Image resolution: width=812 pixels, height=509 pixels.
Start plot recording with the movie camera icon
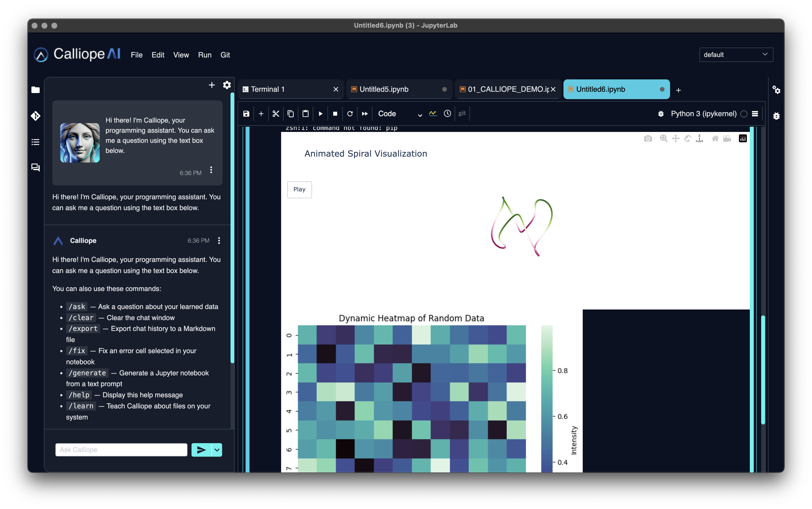(727, 138)
